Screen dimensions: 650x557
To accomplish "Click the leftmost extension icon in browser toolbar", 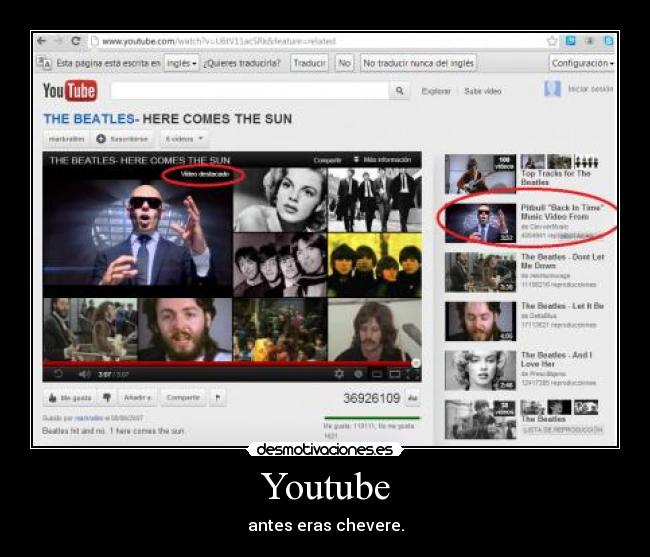I will pos(571,41).
